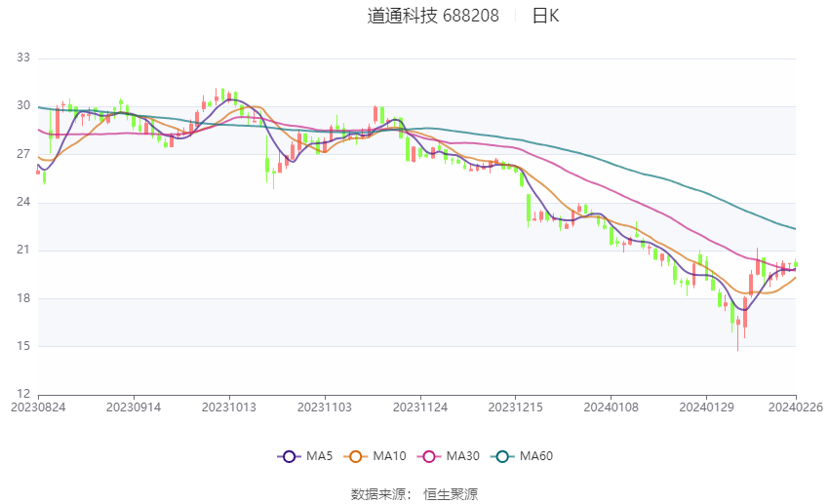
Task: Hide the MA60 line via legend label
Action: tap(536, 456)
